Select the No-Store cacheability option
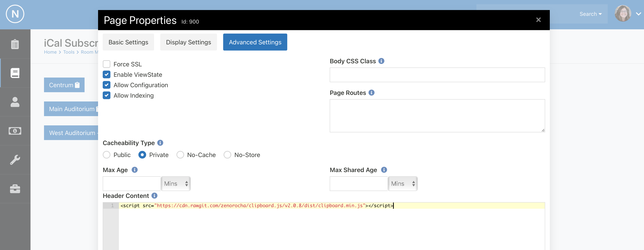The width and height of the screenshot is (644, 250). (x=227, y=155)
